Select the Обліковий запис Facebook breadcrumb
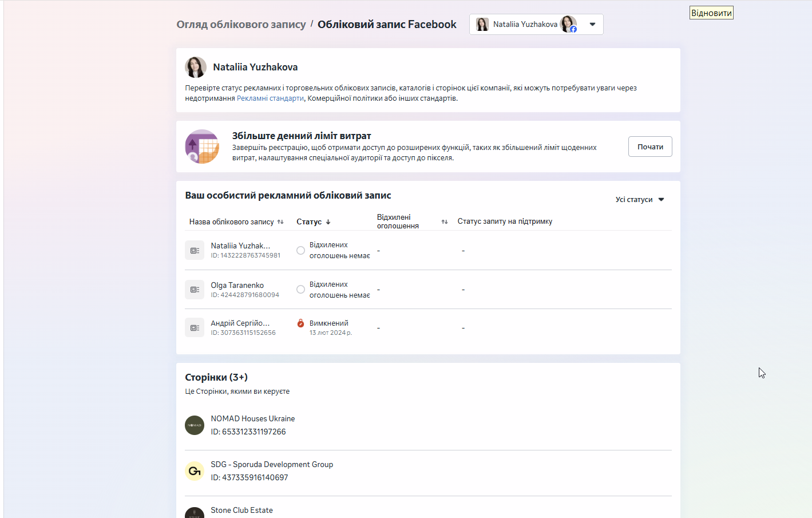This screenshot has height=518, width=812. (x=387, y=25)
